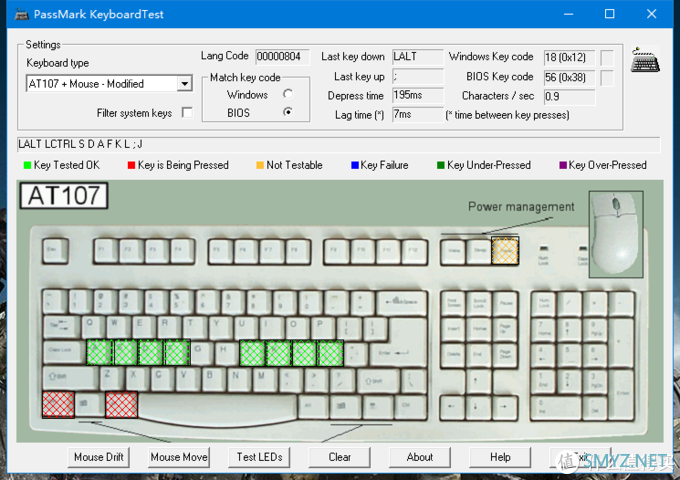680x480 pixels.
Task: Click the green-hatched F key
Action: pyautogui.click(x=177, y=352)
